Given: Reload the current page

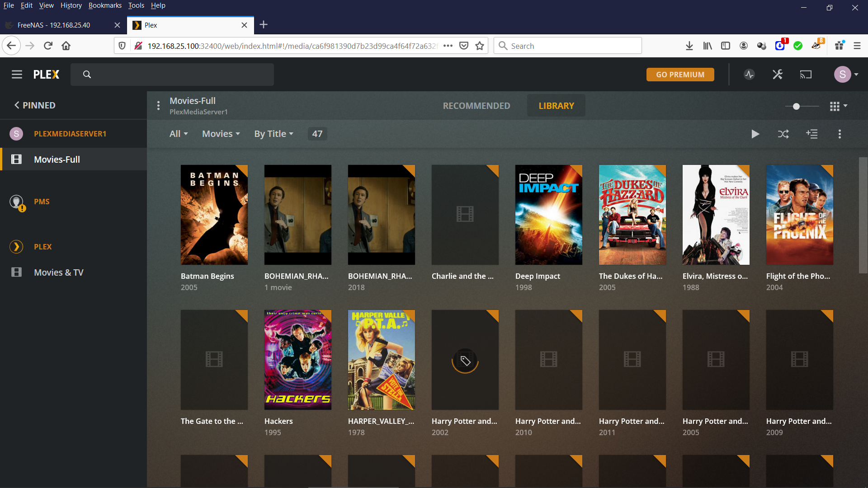Looking at the screenshot, I should [48, 46].
